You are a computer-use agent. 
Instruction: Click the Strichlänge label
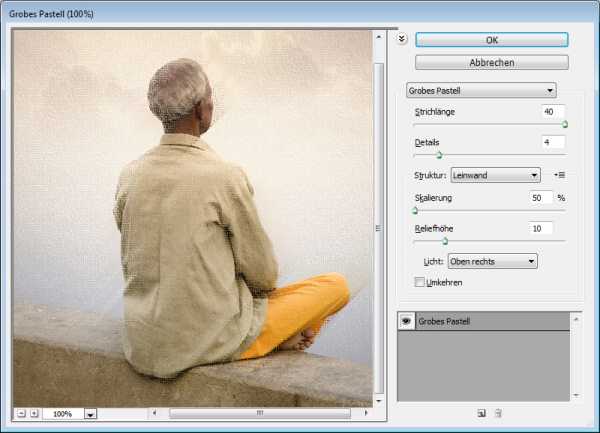(x=435, y=112)
